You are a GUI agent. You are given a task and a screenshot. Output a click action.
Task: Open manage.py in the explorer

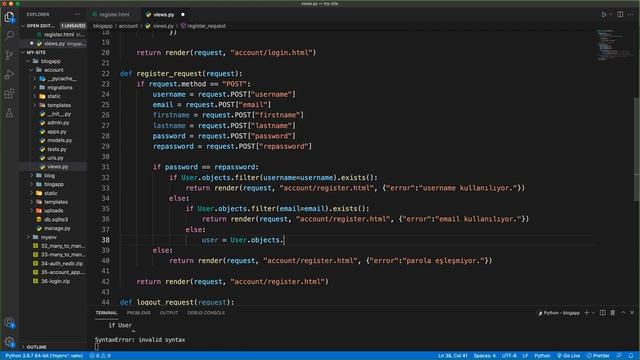(57, 228)
